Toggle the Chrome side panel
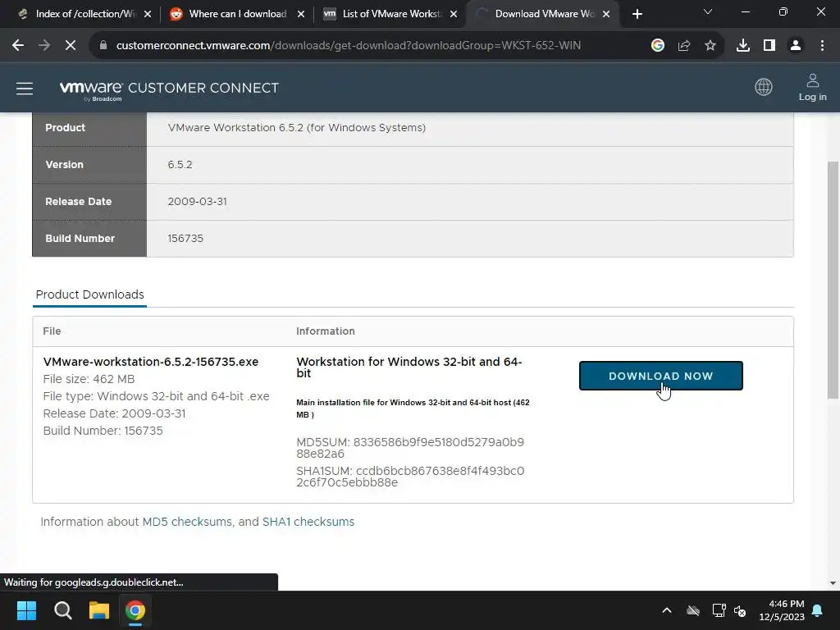Image resolution: width=840 pixels, height=630 pixels. coord(769,46)
